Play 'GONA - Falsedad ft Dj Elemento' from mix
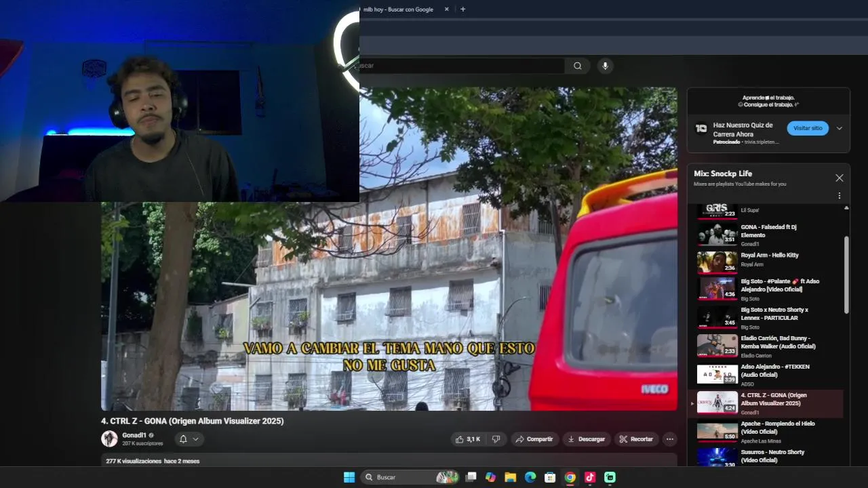Viewport: 868px width, 488px height. [766, 235]
